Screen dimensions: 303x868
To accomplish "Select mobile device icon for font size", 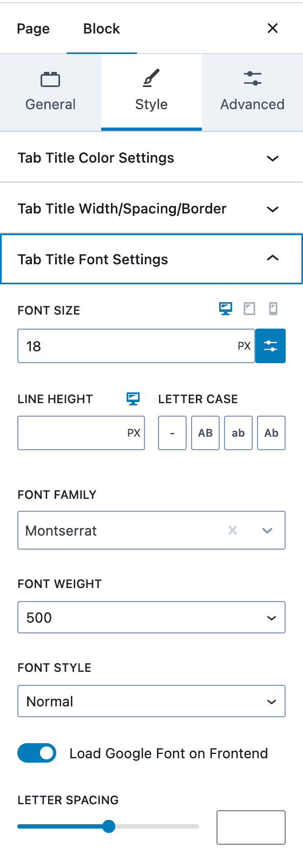I will [273, 309].
